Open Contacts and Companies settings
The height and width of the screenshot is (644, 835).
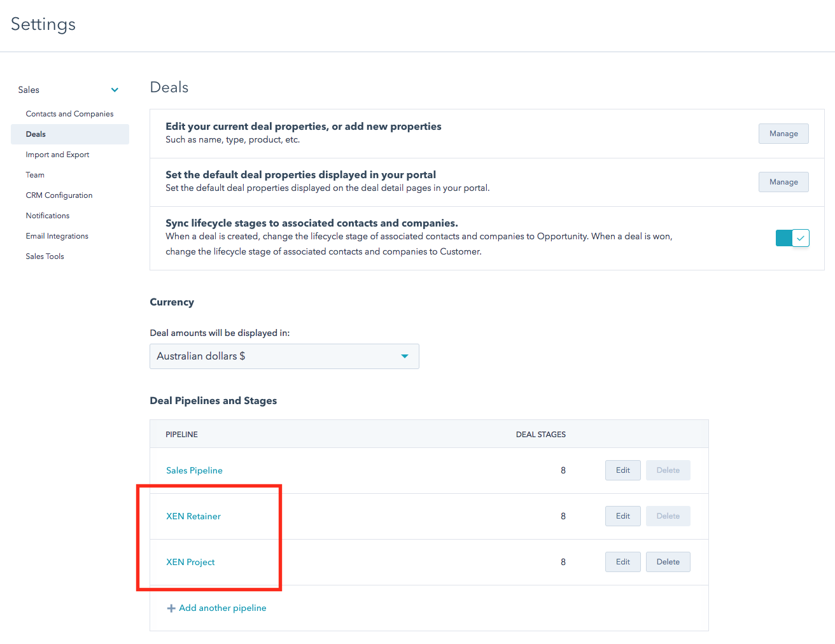(69, 113)
